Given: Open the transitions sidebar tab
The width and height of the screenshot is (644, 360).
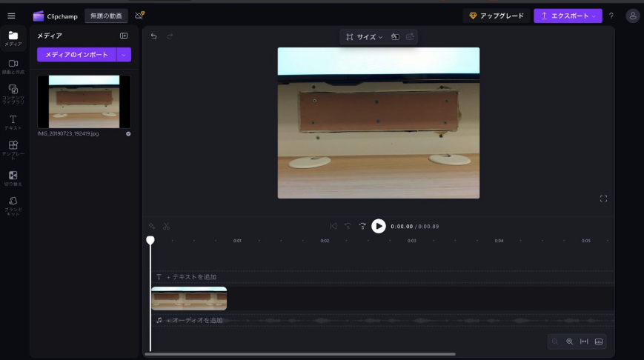Looking at the screenshot, I should [13, 179].
